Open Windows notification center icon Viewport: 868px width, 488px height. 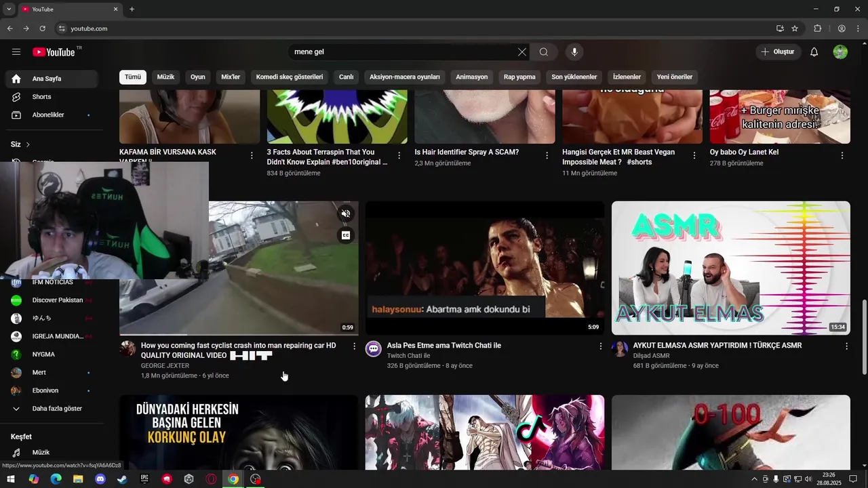pos(854,479)
